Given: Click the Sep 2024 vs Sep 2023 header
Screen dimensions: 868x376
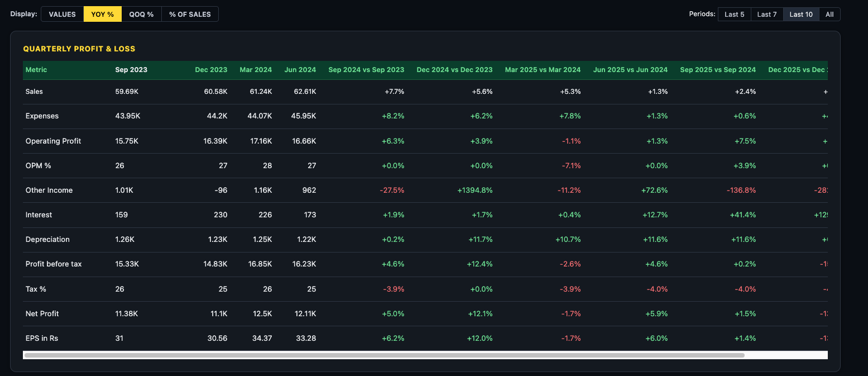Looking at the screenshot, I should point(366,70).
